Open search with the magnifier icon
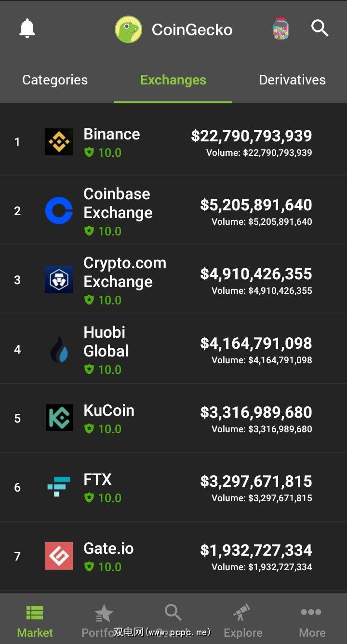The height and width of the screenshot is (644, 347). 320,28
